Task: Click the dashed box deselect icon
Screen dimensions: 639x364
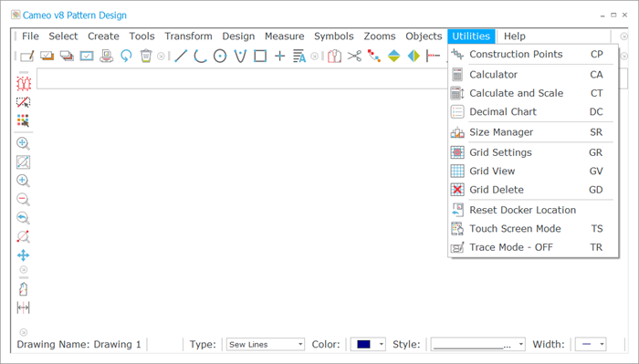Action: coord(23,102)
